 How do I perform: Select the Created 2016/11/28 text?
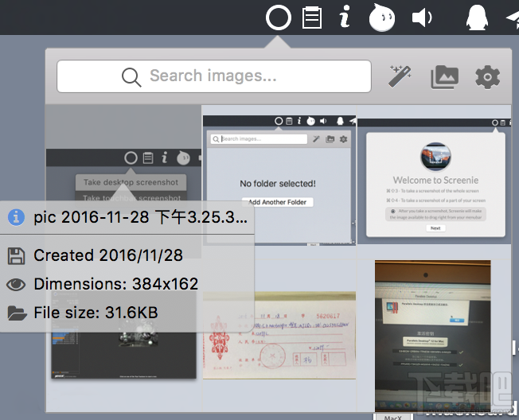[108, 255]
